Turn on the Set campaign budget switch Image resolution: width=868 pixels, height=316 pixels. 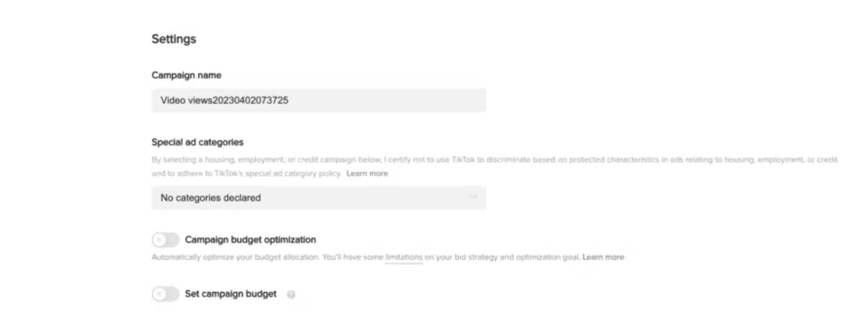tap(165, 294)
